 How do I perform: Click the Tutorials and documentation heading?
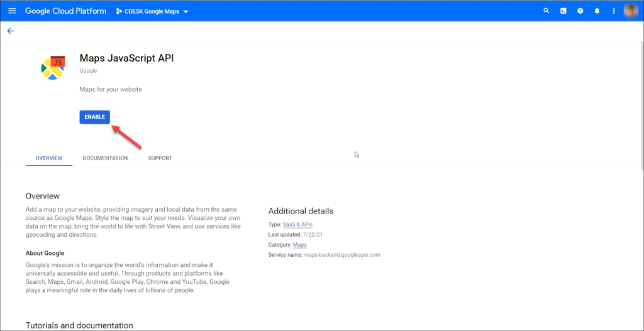(x=79, y=325)
